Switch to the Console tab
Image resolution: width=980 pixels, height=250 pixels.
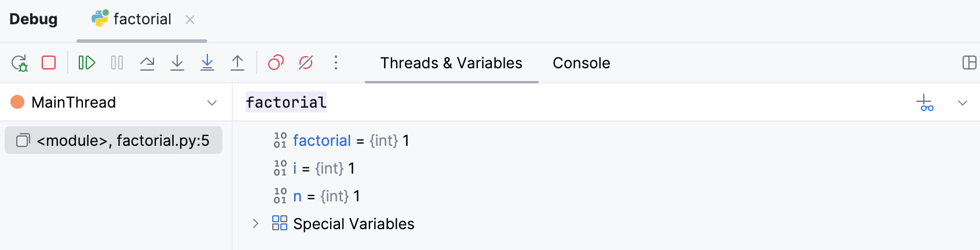tap(581, 63)
